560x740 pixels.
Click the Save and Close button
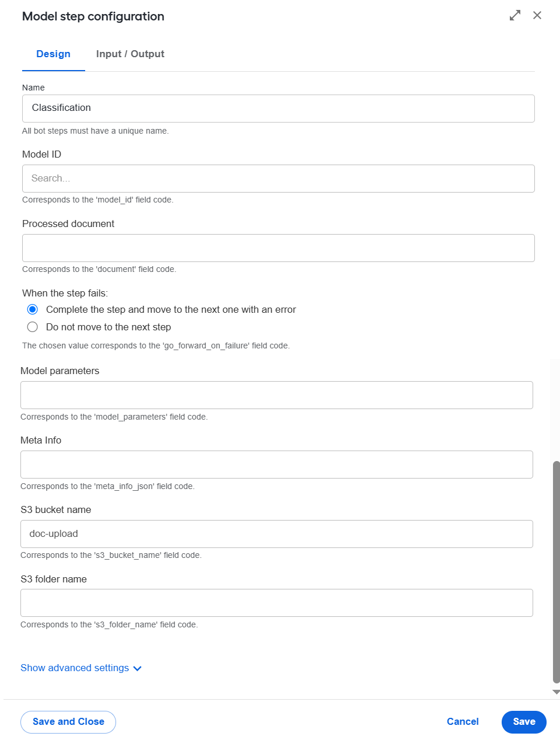68,722
